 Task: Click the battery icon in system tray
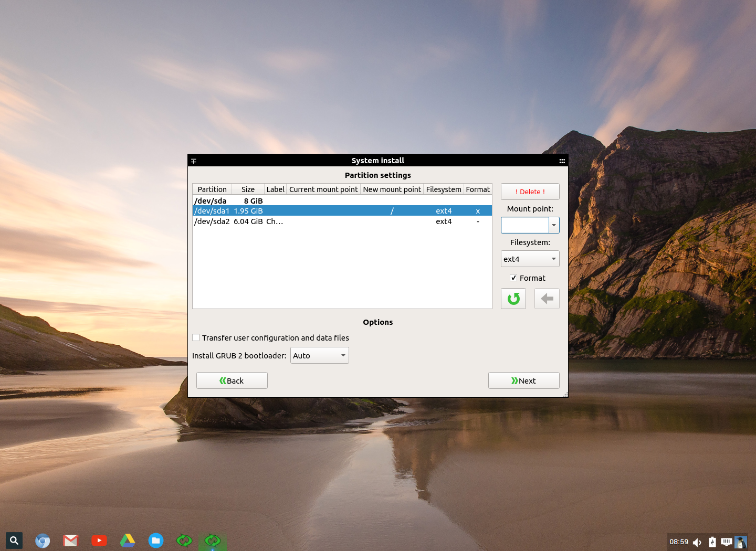[712, 542]
